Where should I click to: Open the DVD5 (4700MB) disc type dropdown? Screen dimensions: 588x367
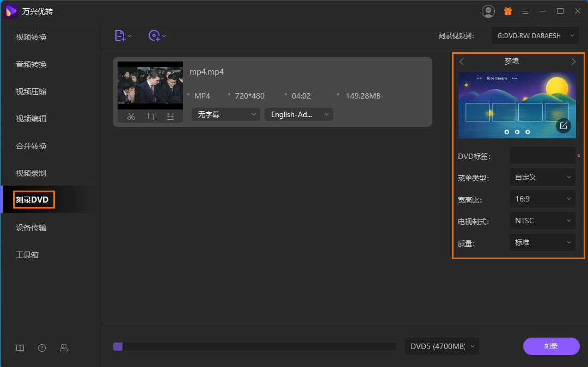click(442, 346)
